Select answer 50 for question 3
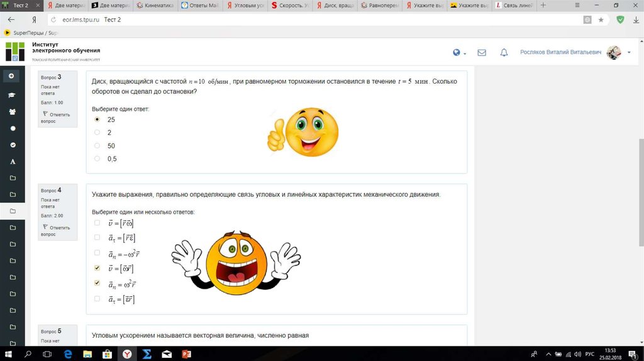 pyautogui.click(x=97, y=145)
